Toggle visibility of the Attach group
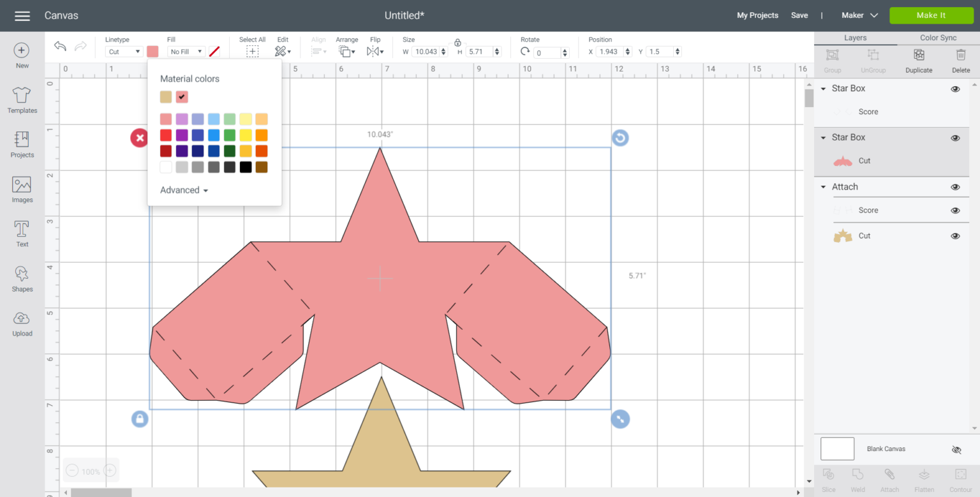The image size is (980, 497). click(955, 187)
